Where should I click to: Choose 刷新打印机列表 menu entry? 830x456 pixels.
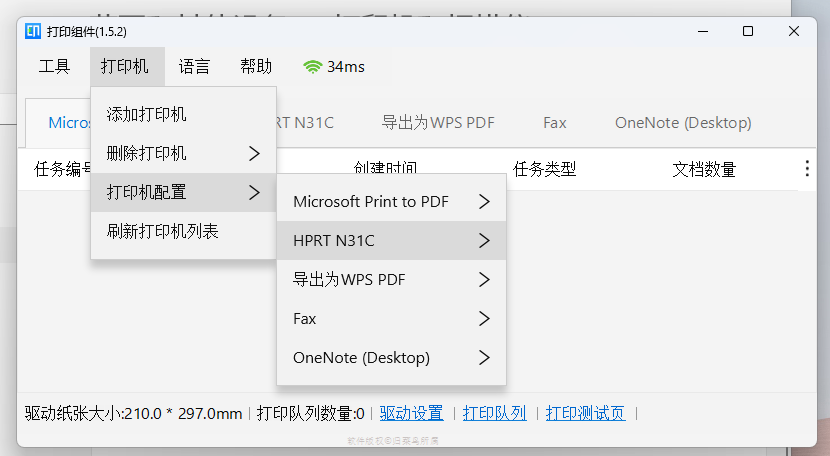(x=162, y=231)
